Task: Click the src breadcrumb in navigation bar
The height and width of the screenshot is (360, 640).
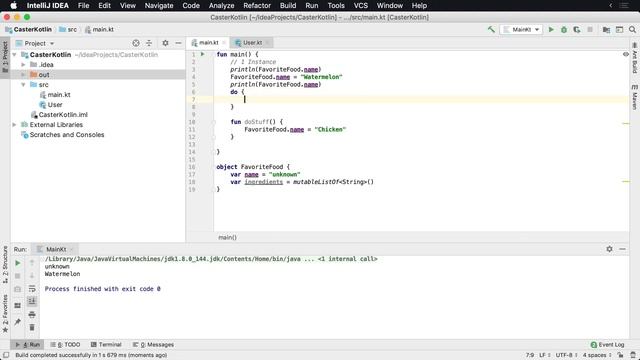Action: point(68,29)
